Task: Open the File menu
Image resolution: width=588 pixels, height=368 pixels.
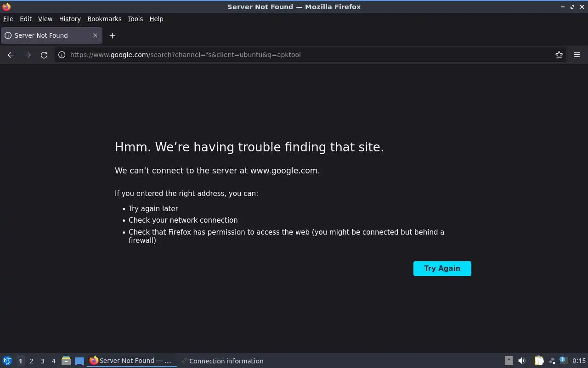Action: [x=8, y=19]
